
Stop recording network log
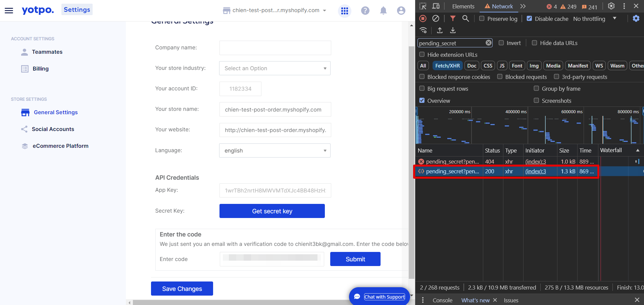pos(423,18)
